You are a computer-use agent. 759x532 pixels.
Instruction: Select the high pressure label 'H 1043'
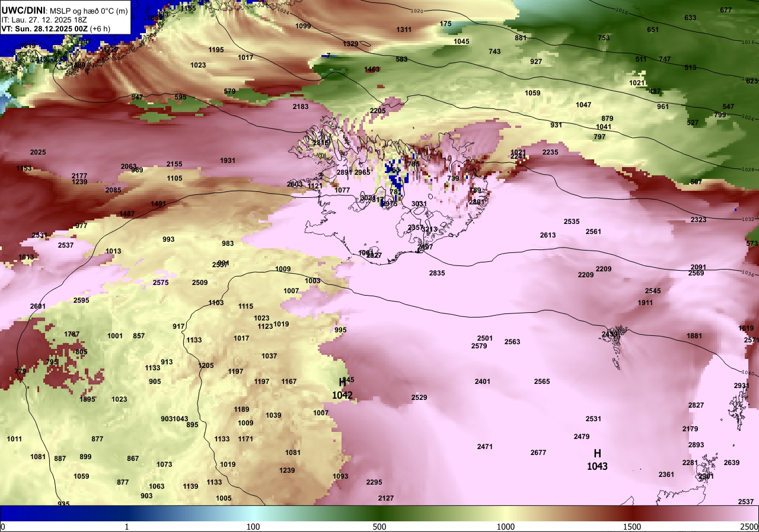(597, 460)
